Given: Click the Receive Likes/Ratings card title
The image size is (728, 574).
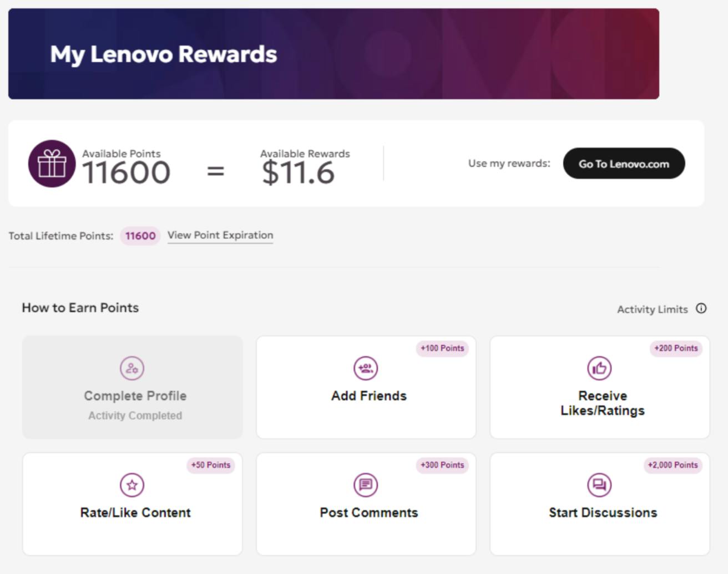Looking at the screenshot, I should pos(603,403).
